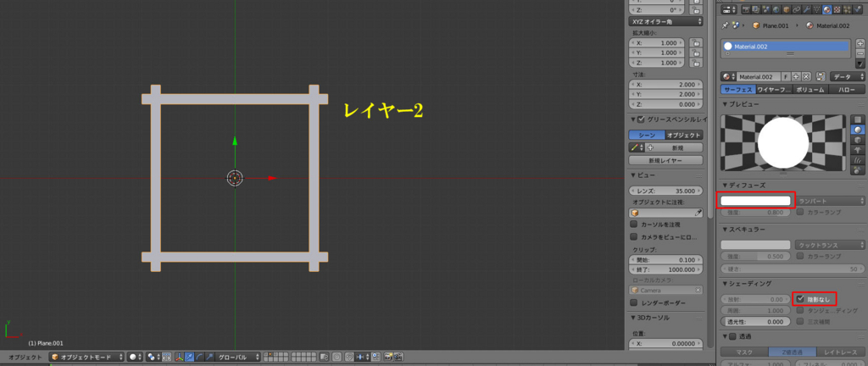This screenshot has width=868, height=366.
Task: Enable the 透過 transparency checkbox
Action: coord(733,336)
